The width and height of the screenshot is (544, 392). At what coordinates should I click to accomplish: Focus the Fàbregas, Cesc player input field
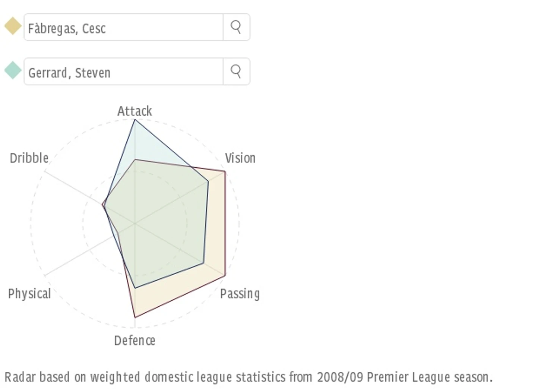123,27
